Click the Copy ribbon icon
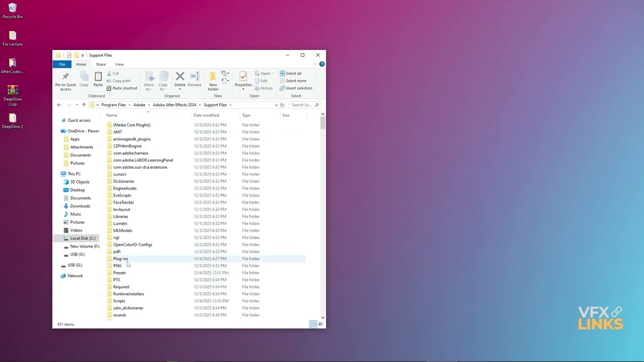Viewport: 644px width, 362px height. (84, 76)
